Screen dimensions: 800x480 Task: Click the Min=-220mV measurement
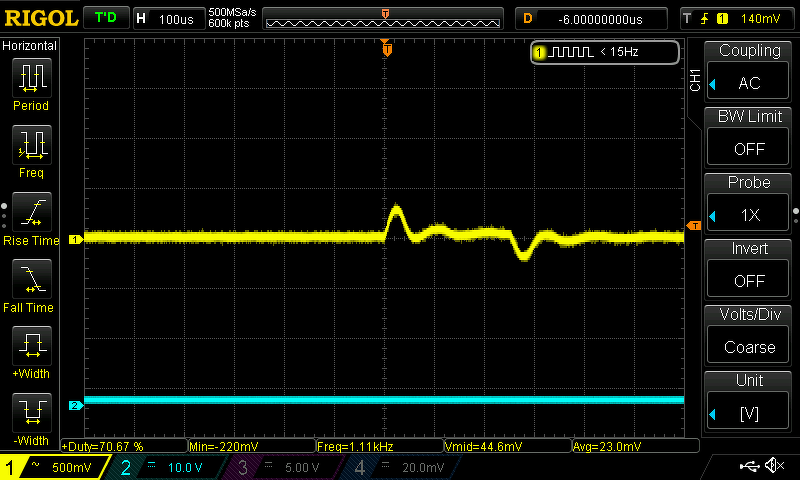[252, 446]
